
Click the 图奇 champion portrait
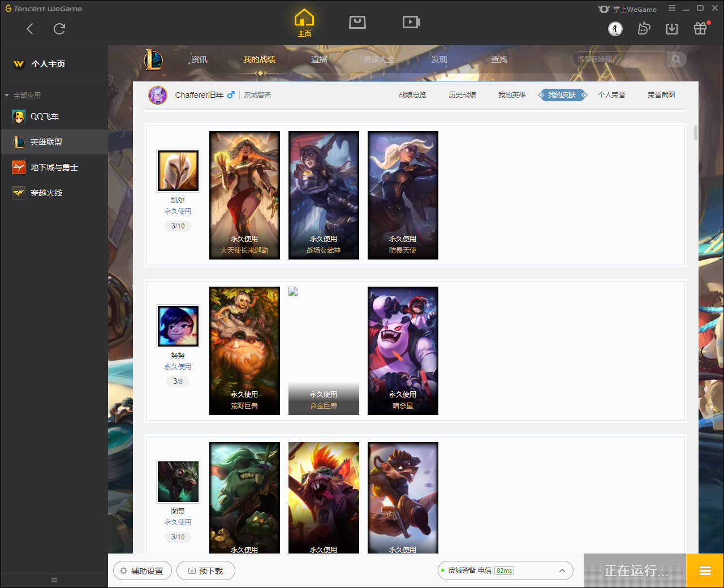178,482
